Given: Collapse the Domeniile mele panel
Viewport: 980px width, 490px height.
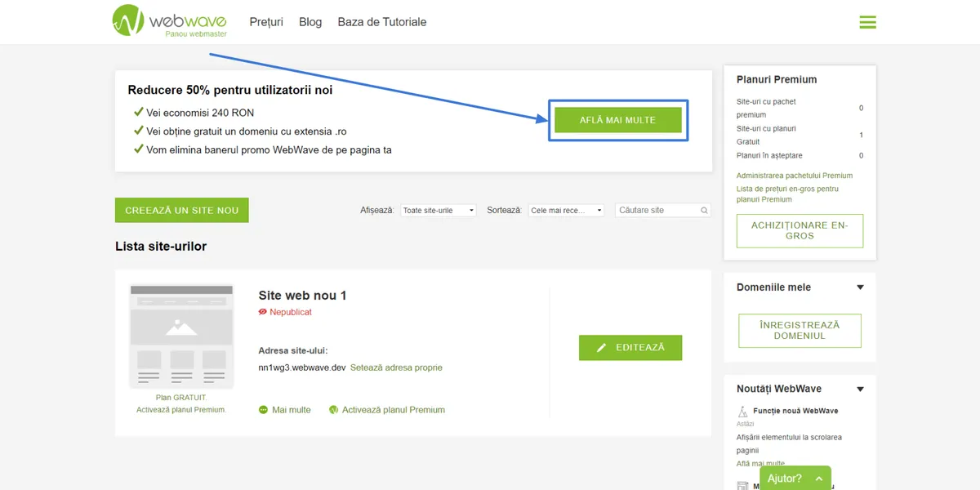Looking at the screenshot, I should click(860, 287).
